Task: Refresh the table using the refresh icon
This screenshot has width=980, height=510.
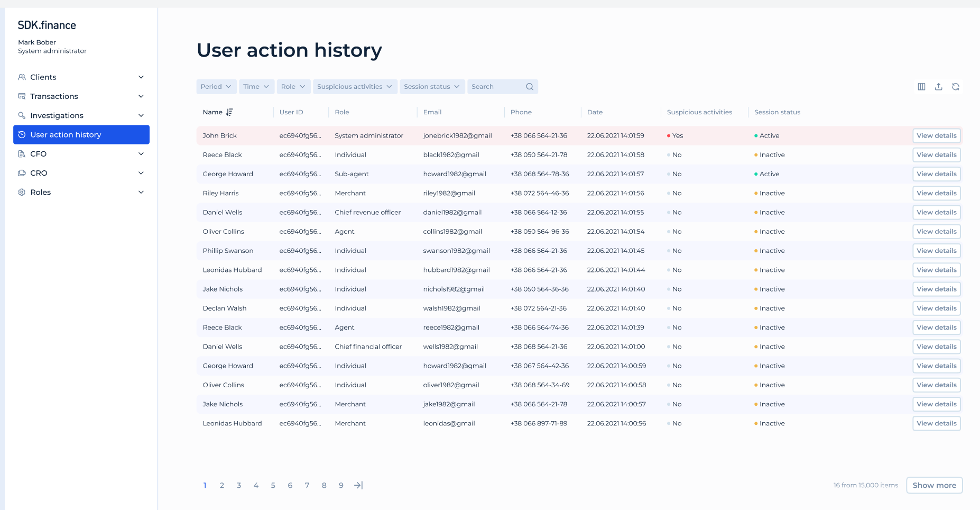Action: 956,86
